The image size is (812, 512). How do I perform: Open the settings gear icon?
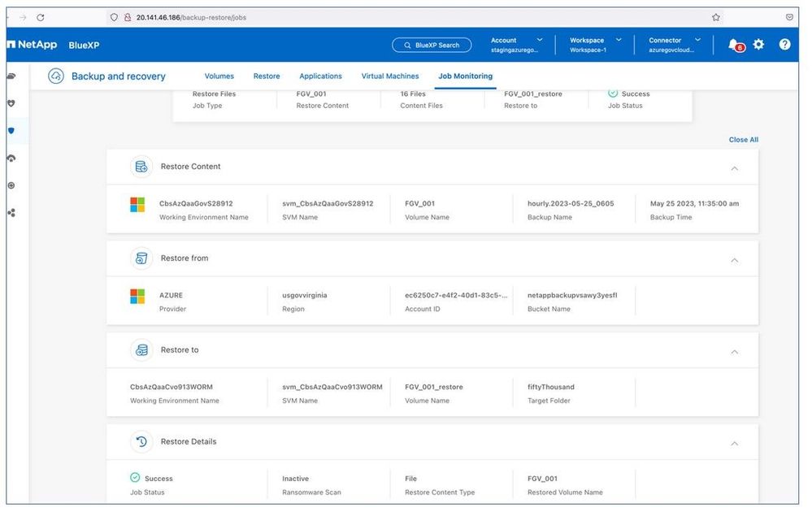coord(758,45)
